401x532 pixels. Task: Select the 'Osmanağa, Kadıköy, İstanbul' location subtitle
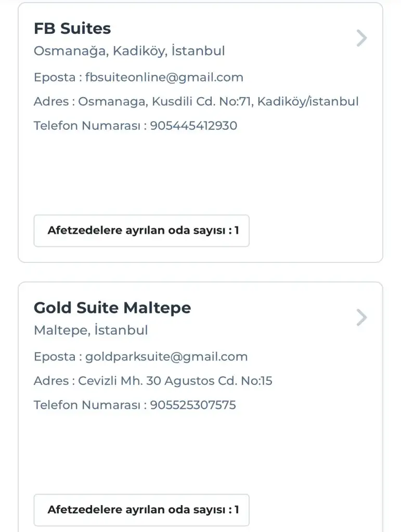click(130, 51)
